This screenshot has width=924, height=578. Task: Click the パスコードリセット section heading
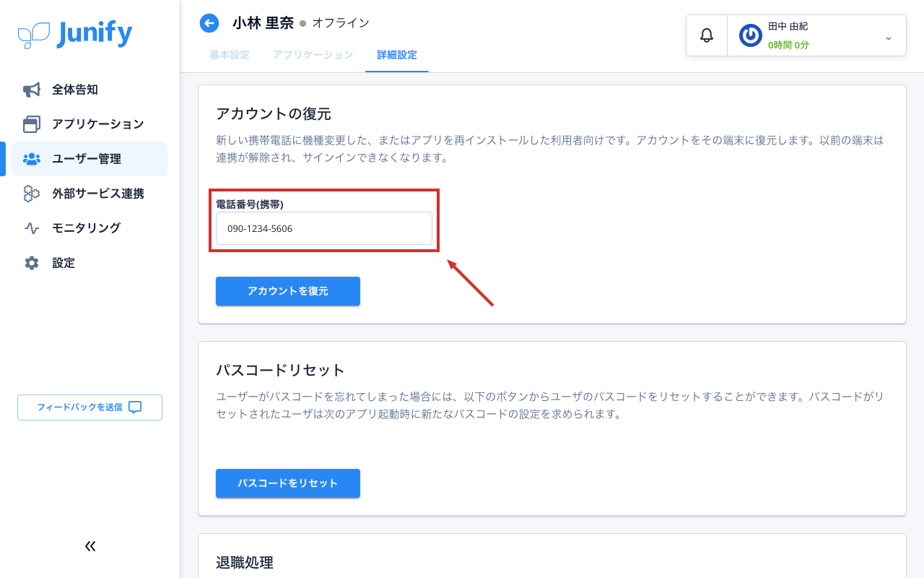click(x=281, y=370)
